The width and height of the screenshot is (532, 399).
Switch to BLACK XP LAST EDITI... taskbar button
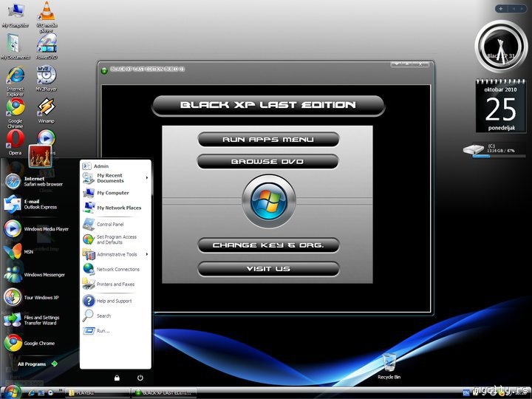click(164, 393)
